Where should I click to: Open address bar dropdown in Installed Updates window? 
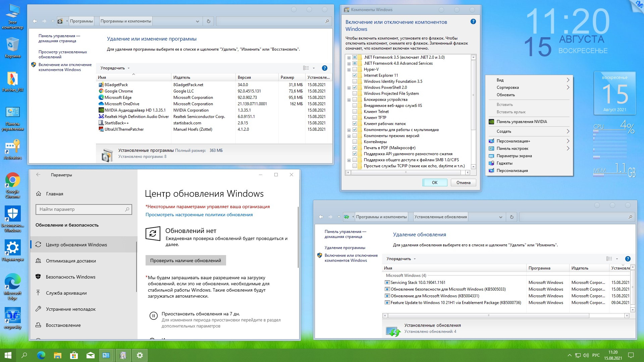(500, 217)
